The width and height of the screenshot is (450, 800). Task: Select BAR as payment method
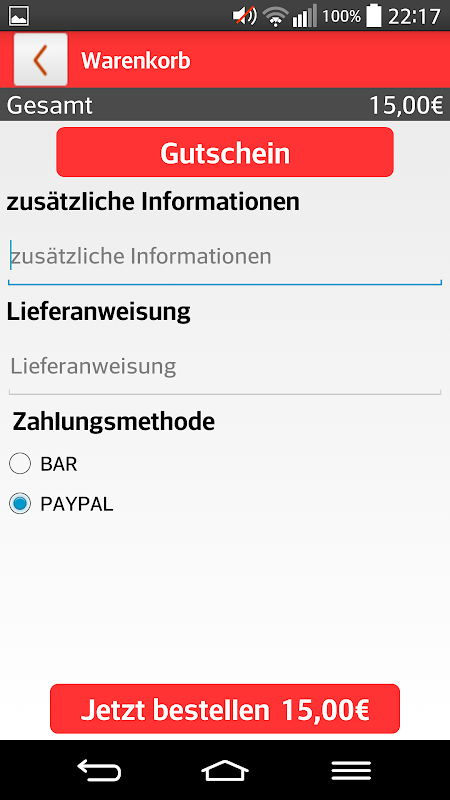coord(20,463)
